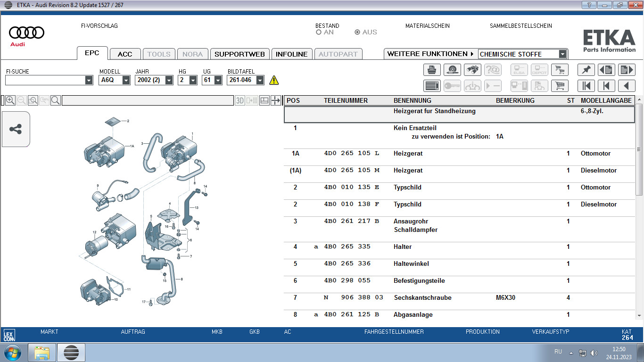Screen dimensions: 644x362
Task: Click the MATERIALSCHEIN link
Action: (427, 26)
